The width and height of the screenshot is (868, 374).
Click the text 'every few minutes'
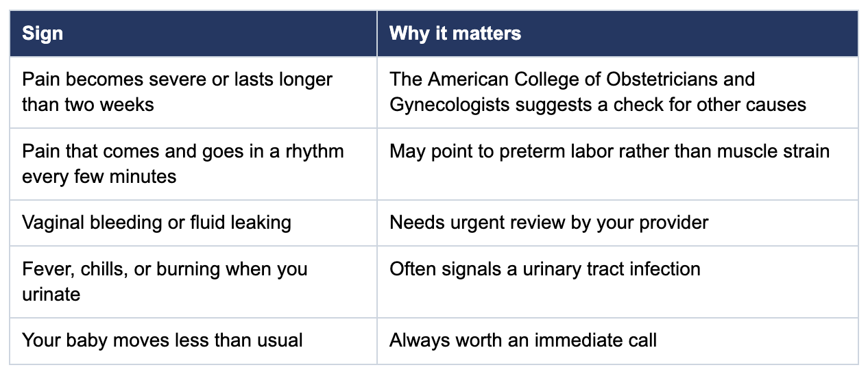click(x=99, y=177)
